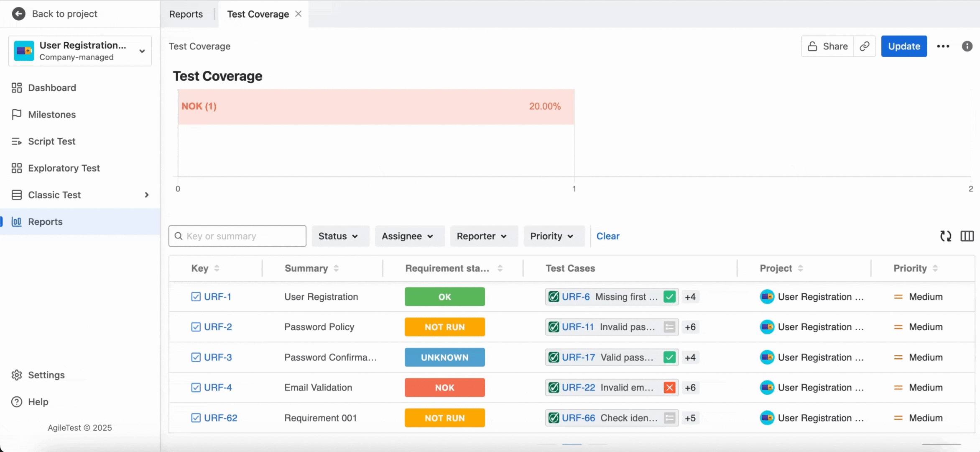Open the Status filter dropdown
980x452 pixels.
(340, 236)
